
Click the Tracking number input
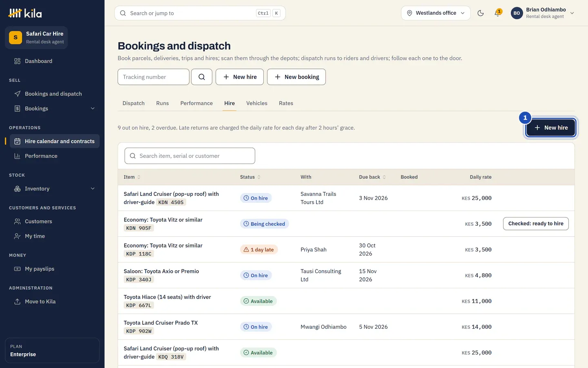(x=154, y=77)
